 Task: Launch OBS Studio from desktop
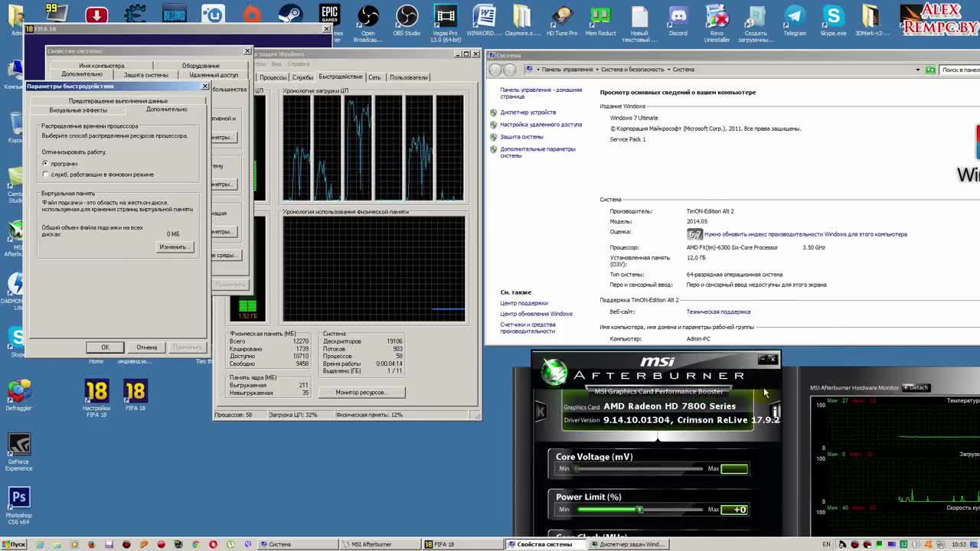click(407, 20)
